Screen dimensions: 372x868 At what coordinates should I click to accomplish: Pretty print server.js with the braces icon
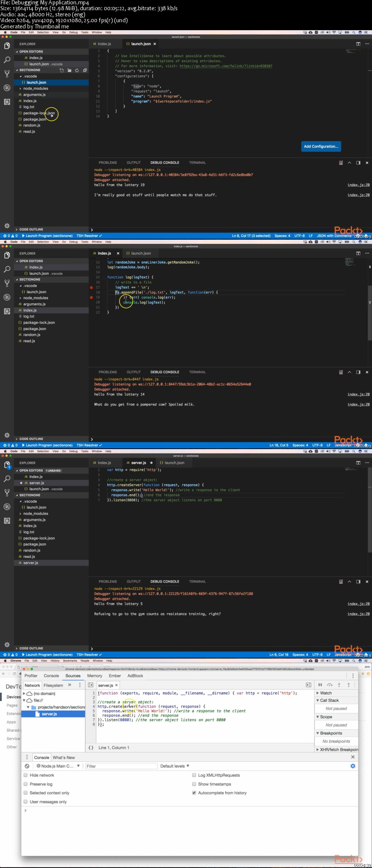tap(91, 748)
